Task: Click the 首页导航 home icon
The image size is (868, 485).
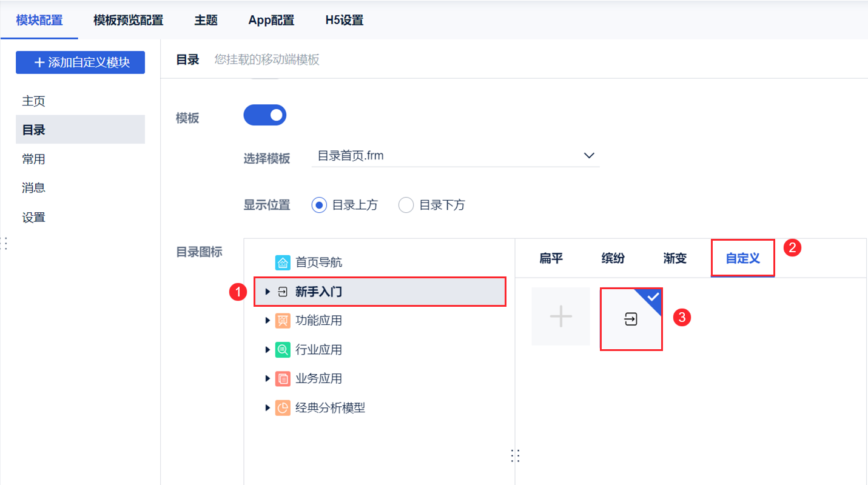Action: point(282,262)
